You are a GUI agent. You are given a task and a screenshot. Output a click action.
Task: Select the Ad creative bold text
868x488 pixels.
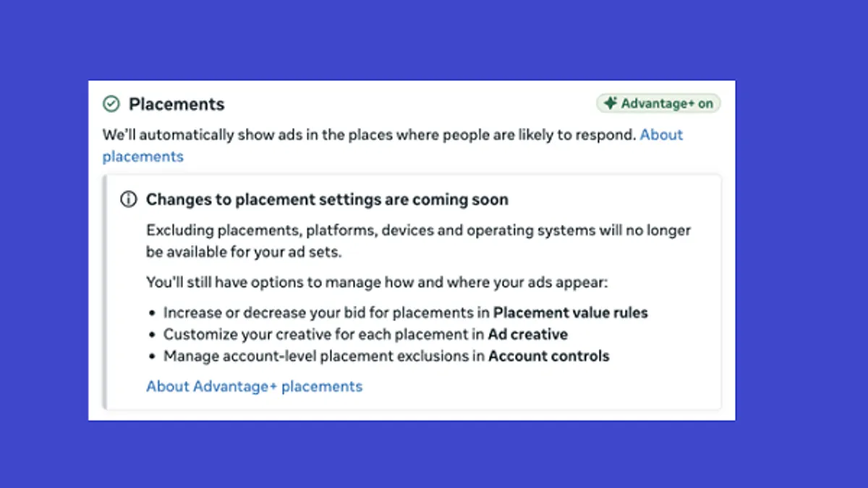pyautogui.click(x=527, y=335)
